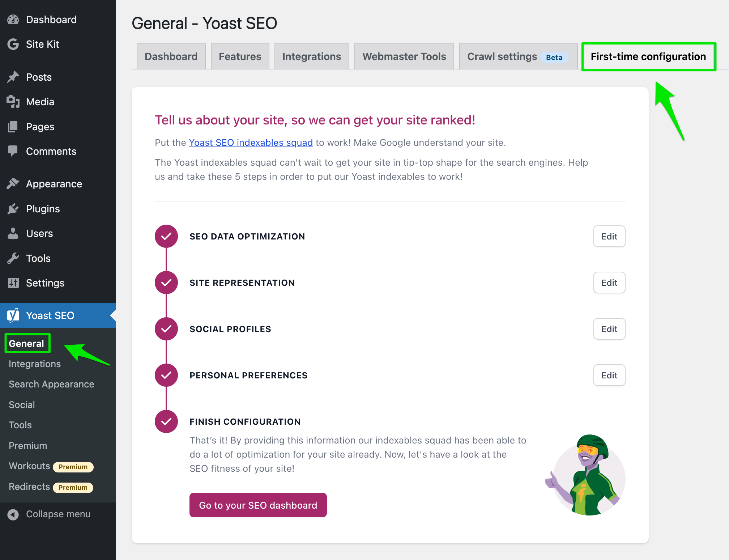Open the Tools wrench icon
This screenshot has width=729, height=560.
[x=13, y=258]
